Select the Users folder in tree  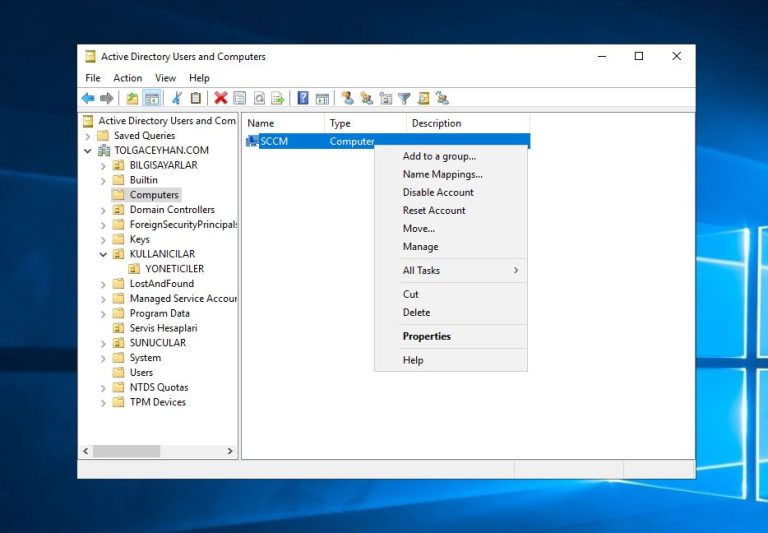click(141, 373)
